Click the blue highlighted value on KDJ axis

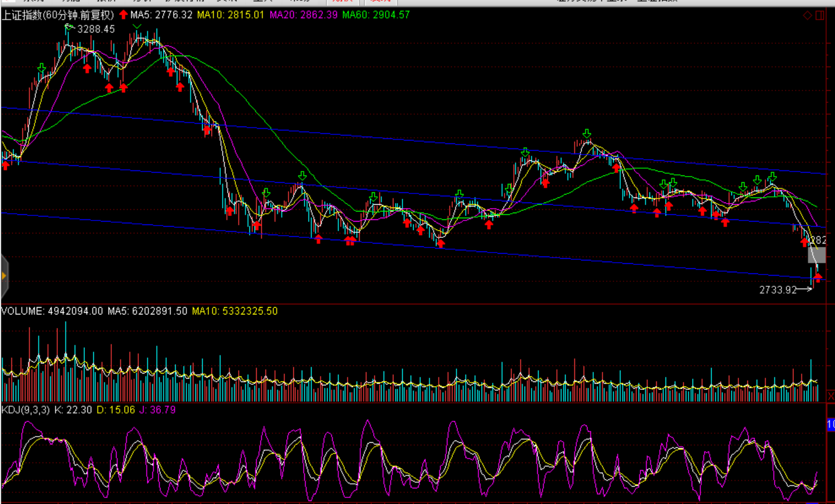click(830, 425)
